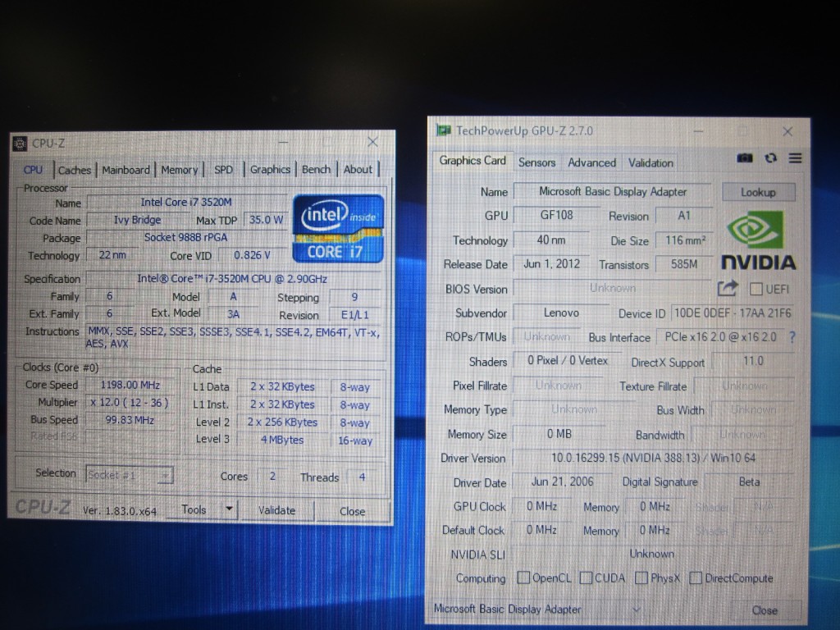Image resolution: width=840 pixels, height=630 pixels.
Task: Click the CPU-Z title bar icon
Action: click(x=20, y=144)
